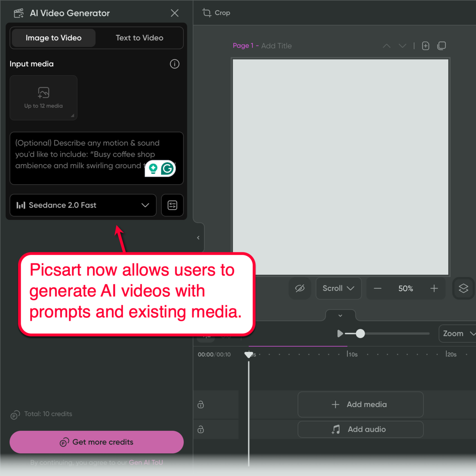Switch to Text to Video tab
Image resolution: width=476 pixels, height=476 pixels.
(139, 38)
